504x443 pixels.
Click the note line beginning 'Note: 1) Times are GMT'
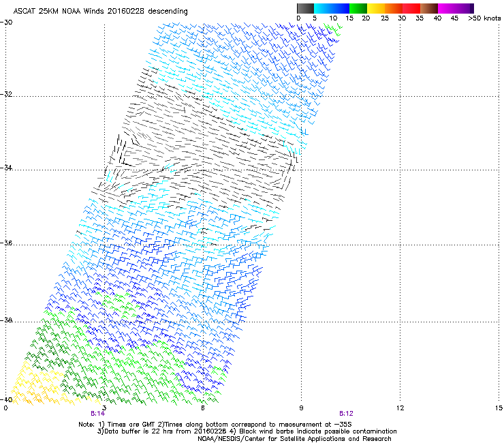(215, 425)
